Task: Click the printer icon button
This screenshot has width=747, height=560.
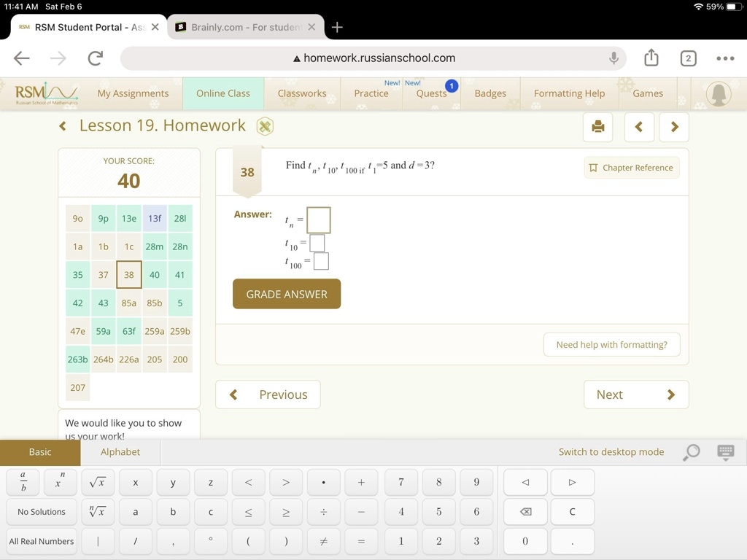Action: (x=598, y=127)
